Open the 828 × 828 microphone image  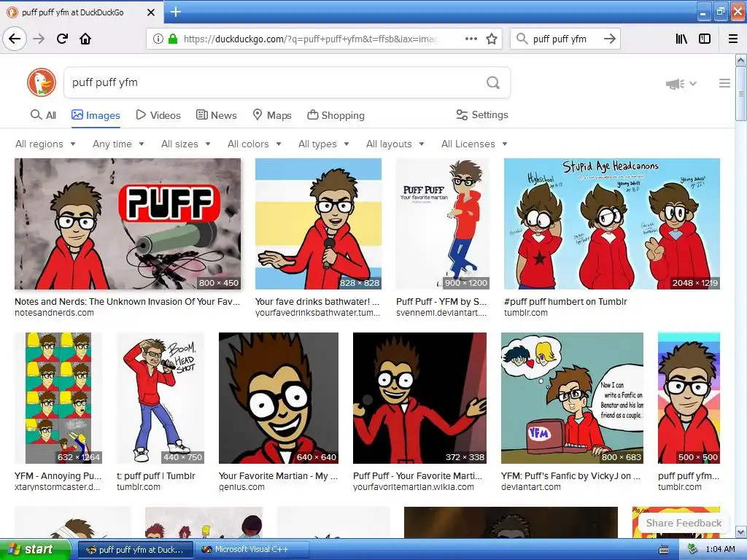(x=318, y=224)
